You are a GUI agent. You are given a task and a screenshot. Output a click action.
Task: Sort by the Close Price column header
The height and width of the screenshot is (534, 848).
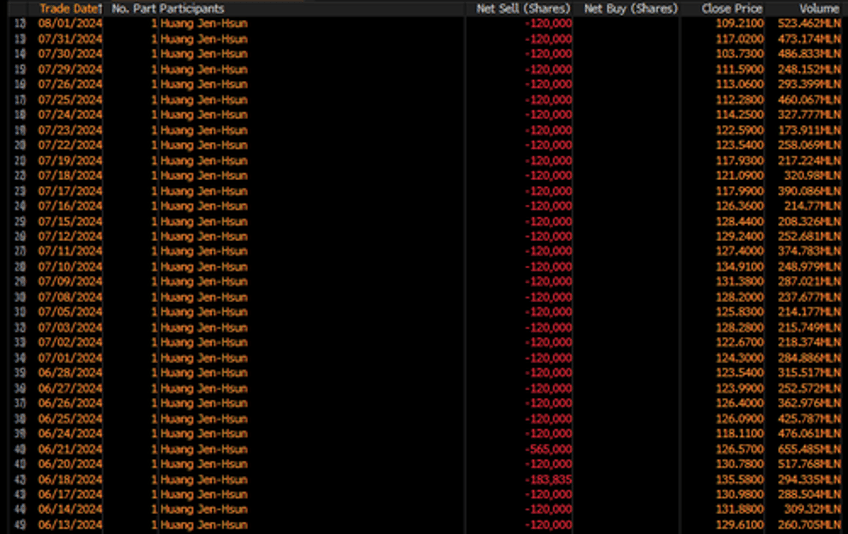coord(732,9)
